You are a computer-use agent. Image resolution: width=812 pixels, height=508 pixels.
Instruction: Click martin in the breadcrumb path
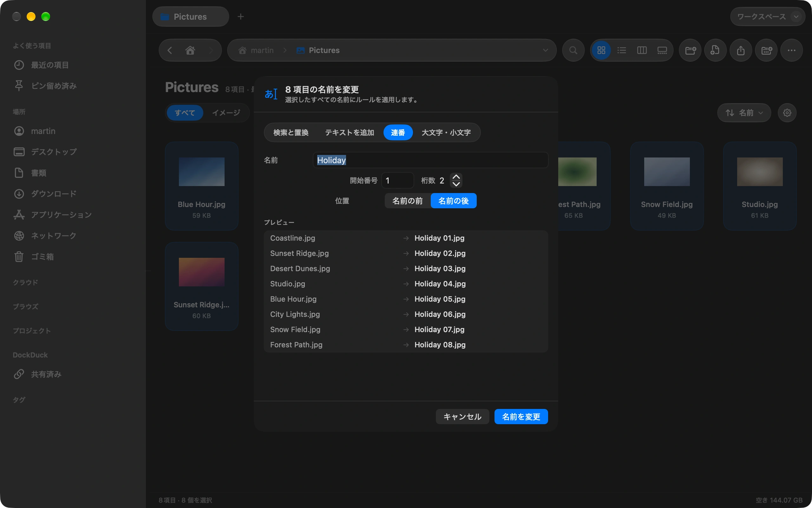point(256,50)
